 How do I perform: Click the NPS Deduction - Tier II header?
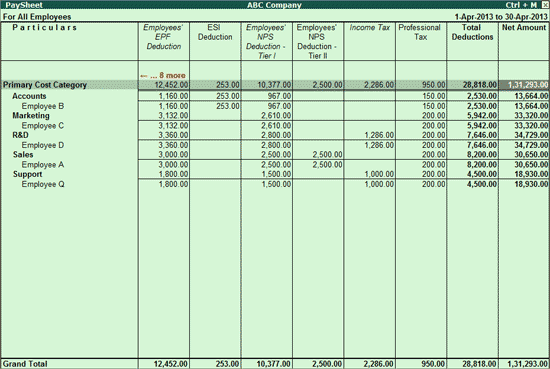coord(317,41)
